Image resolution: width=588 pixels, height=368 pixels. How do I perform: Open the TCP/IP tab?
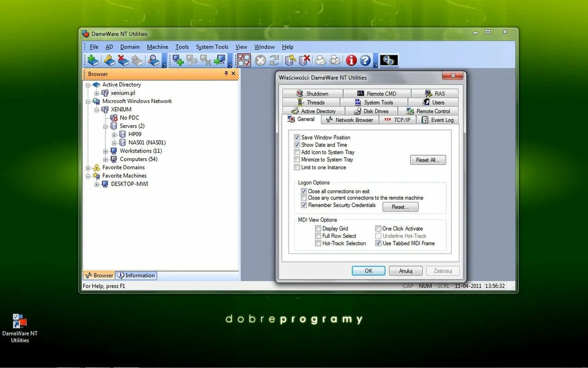397,120
